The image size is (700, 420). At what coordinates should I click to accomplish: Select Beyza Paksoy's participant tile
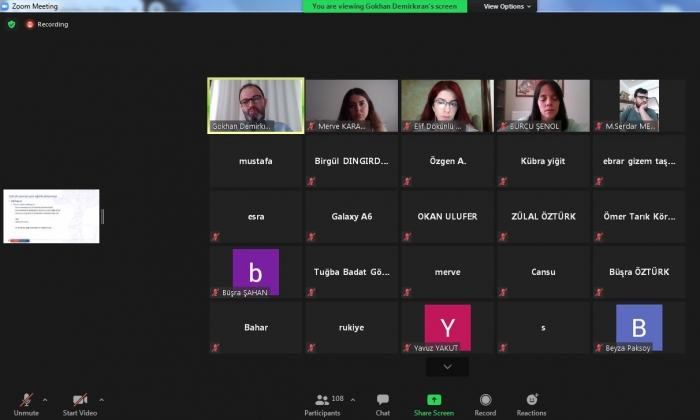[x=638, y=328]
